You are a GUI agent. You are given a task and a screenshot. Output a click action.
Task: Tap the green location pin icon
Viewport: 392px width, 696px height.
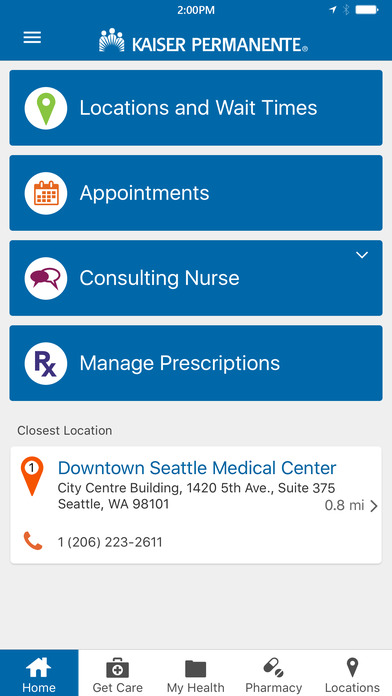pyautogui.click(x=46, y=108)
